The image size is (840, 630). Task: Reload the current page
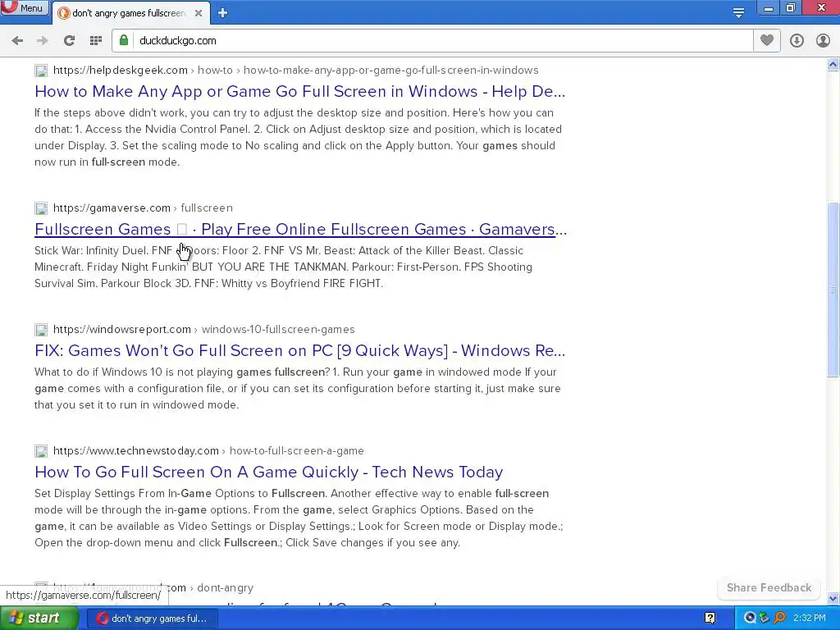coord(69,41)
